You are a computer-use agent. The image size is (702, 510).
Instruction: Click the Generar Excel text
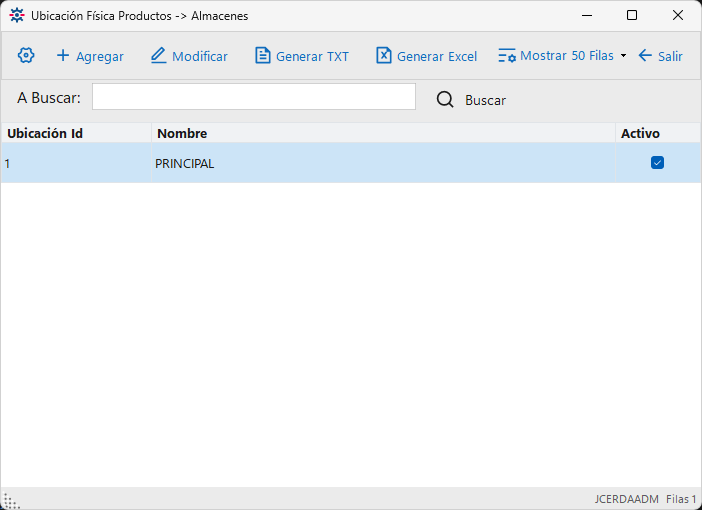coord(437,56)
